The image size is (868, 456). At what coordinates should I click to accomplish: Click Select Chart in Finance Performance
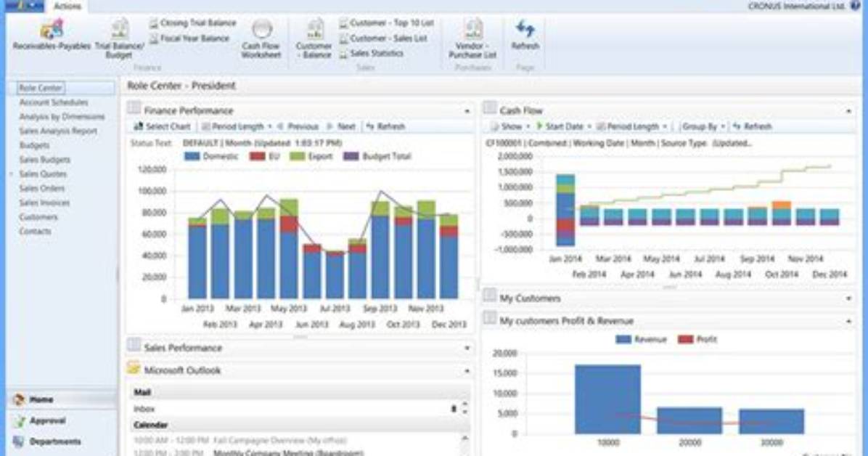pyautogui.click(x=162, y=126)
